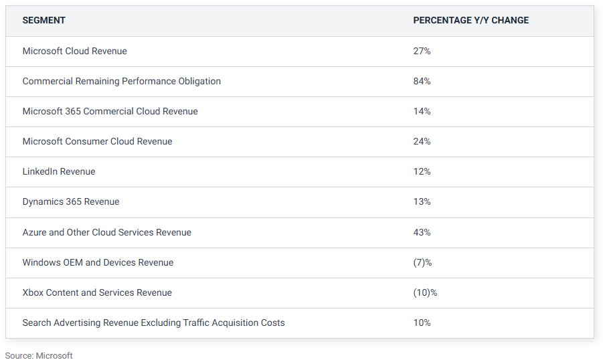Select Windows OEM and Devices Revenue text
The width and height of the screenshot is (603, 364).
[x=98, y=262]
